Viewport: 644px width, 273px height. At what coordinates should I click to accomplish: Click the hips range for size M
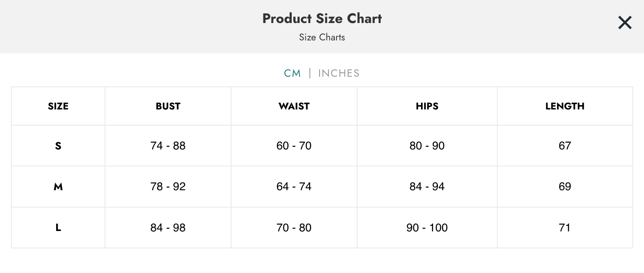pyautogui.click(x=427, y=187)
